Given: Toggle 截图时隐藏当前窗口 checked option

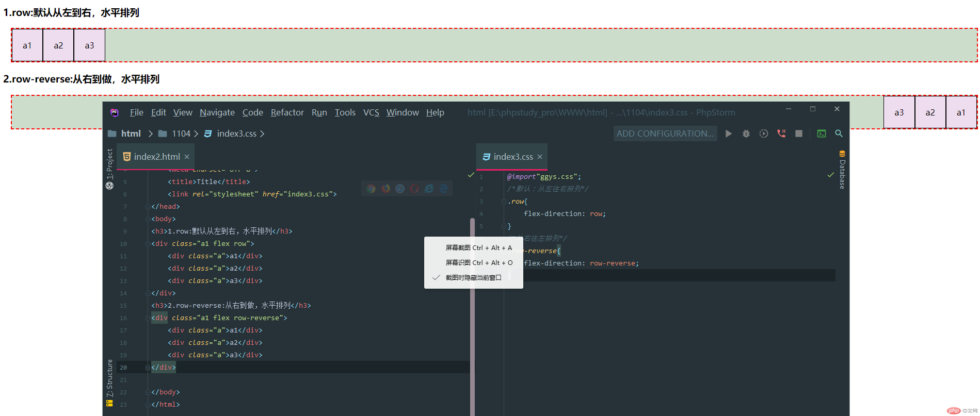Looking at the screenshot, I should (x=474, y=278).
